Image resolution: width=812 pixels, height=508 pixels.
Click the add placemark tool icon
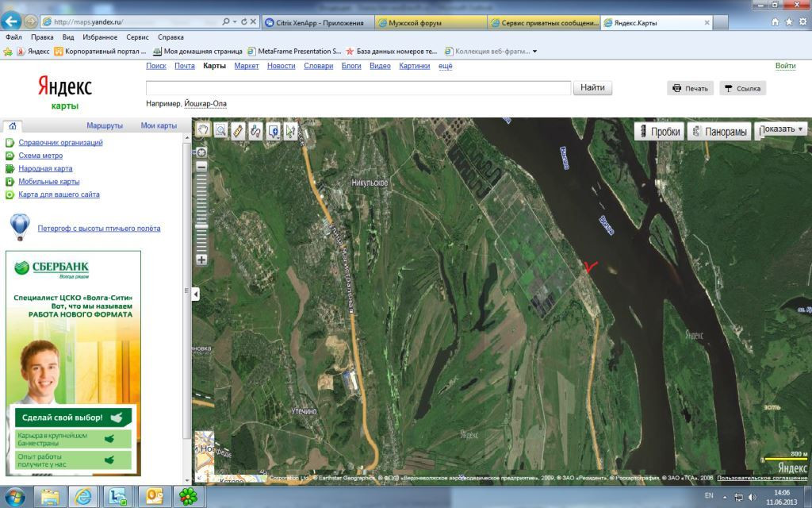click(274, 130)
